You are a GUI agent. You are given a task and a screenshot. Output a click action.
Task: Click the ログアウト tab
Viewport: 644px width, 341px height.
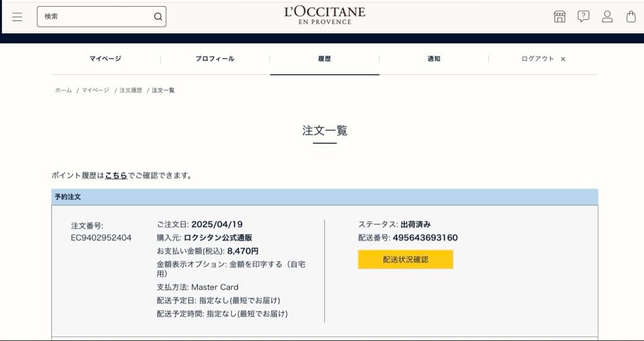pos(538,59)
